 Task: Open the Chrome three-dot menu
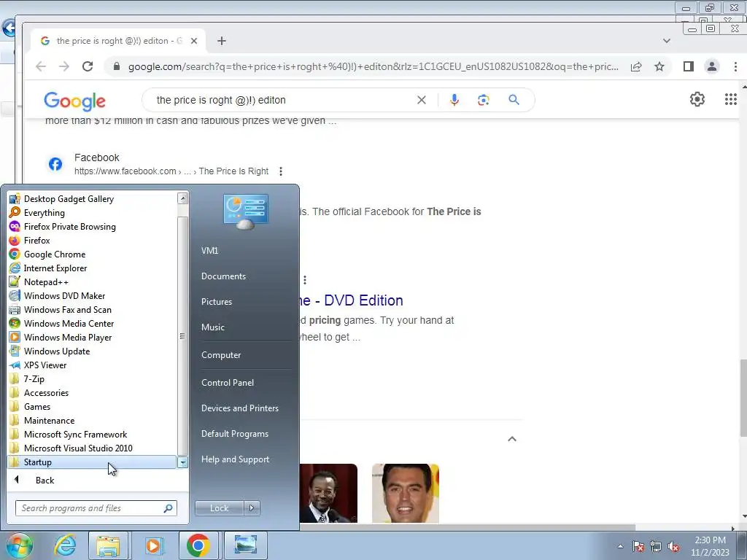tap(735, 66)
